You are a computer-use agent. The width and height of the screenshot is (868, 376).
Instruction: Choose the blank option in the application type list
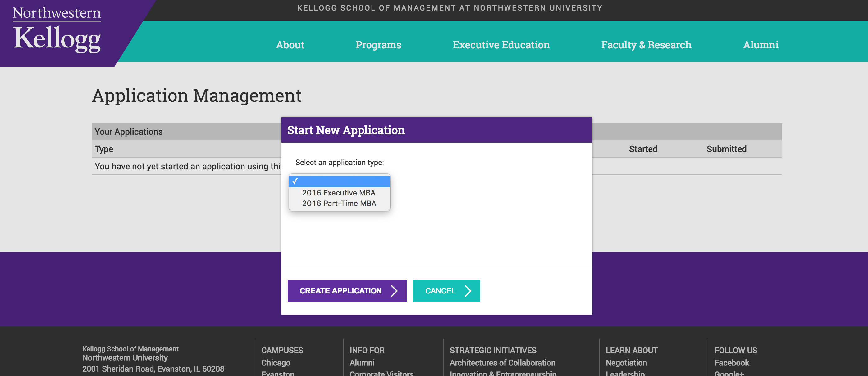339,182
